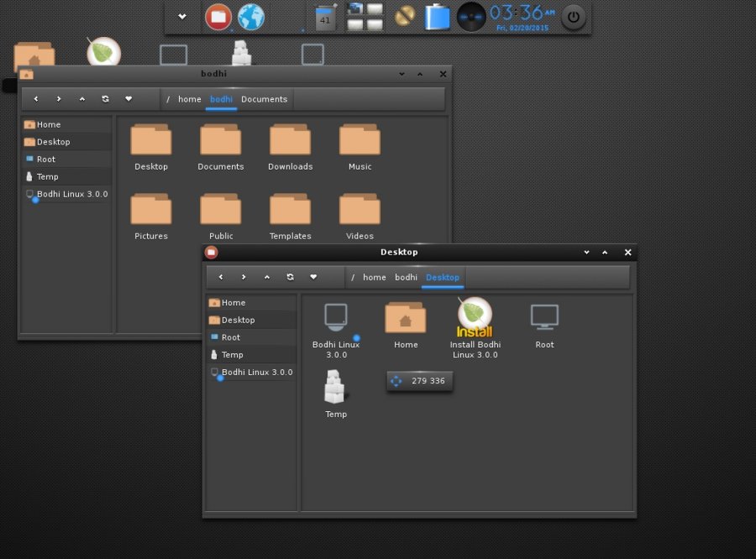756x559 pixels.
Task: Launch the red file manager shelf icon
Action: tap(218, 17)
